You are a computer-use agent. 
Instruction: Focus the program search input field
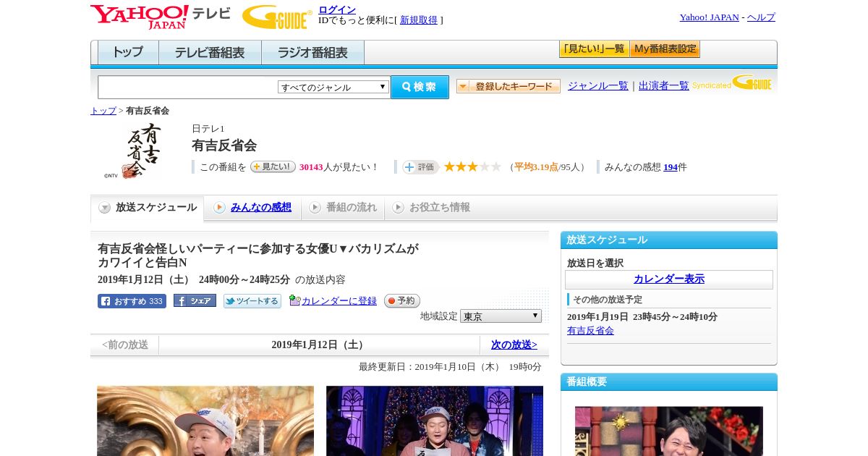(x=187, y=87)
